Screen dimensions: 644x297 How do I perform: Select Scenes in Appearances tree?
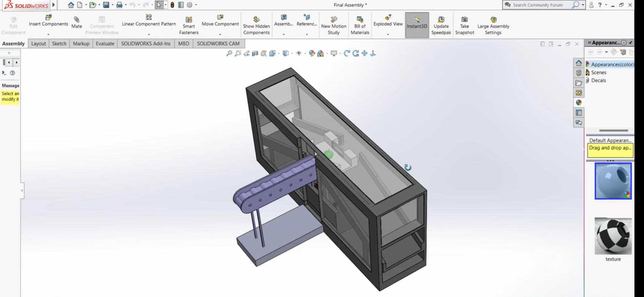598,73
